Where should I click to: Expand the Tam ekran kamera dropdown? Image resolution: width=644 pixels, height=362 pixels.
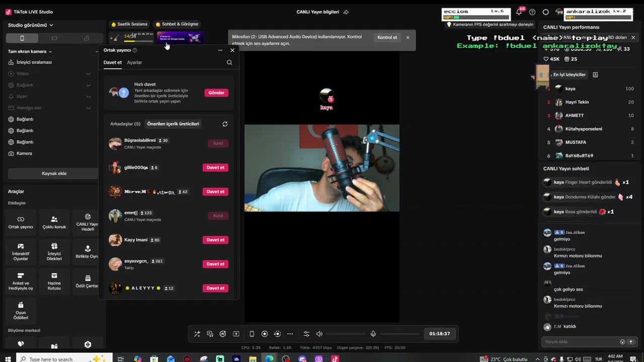[30, 51]
